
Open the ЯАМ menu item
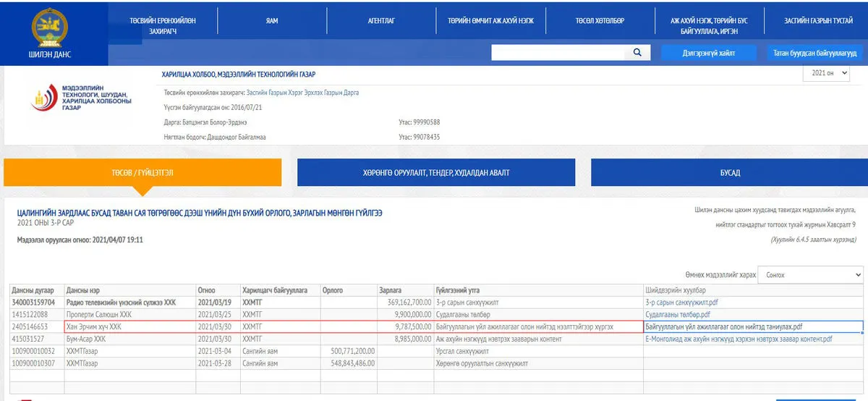click(x=272, y=21)
